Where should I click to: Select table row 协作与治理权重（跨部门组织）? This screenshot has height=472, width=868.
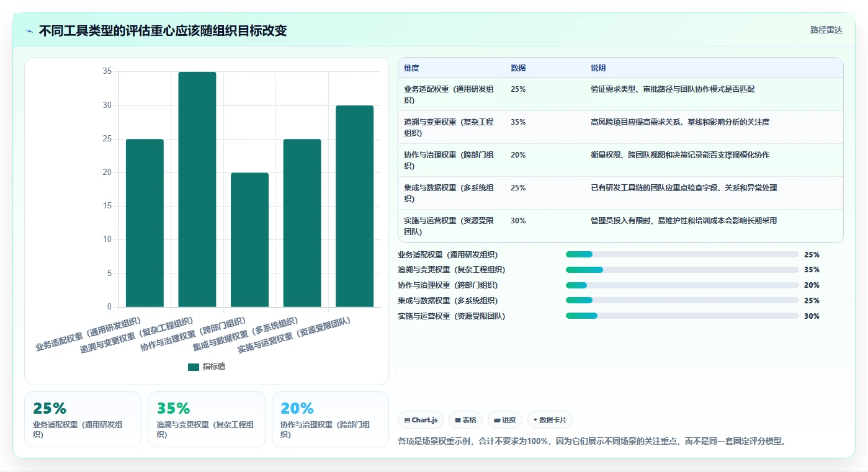[x=620, y=160]
